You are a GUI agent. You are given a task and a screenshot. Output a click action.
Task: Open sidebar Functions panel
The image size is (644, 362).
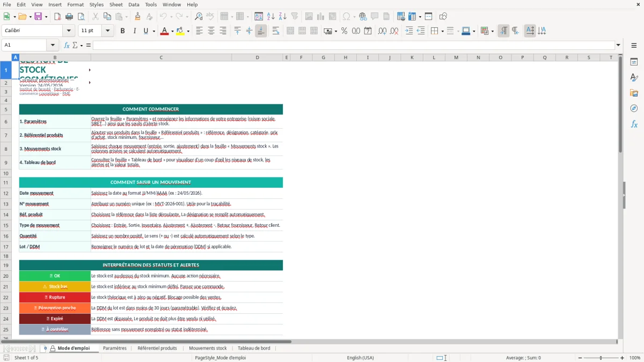pos(634,124)
